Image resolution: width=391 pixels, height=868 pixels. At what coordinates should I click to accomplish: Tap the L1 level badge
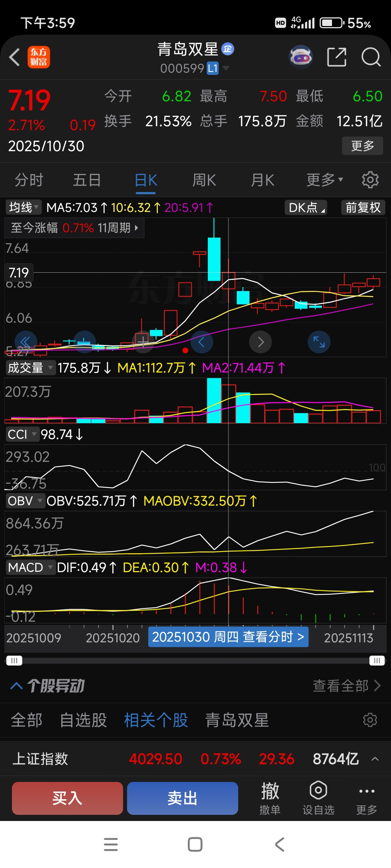click(x=213, y=68)
